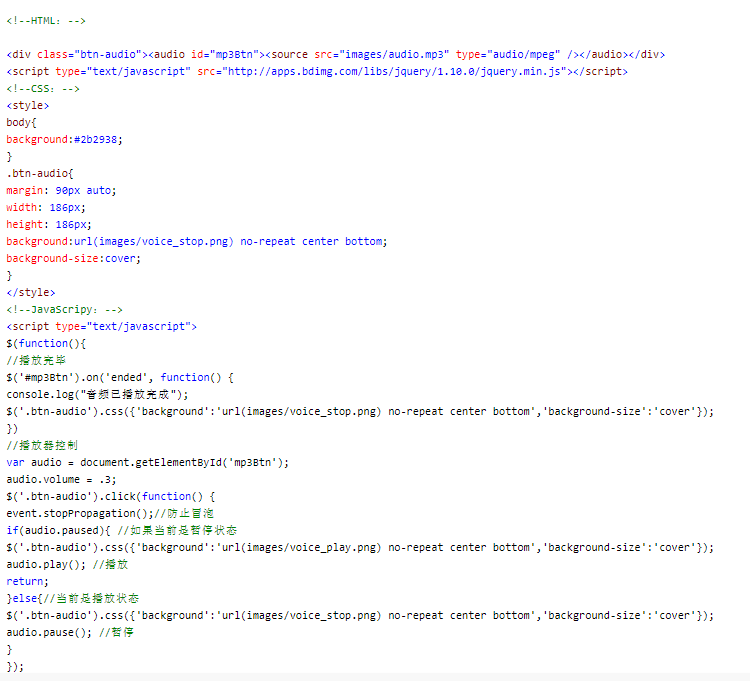Viewport: 750px width, 681px height.
Task: Click the closing '</style>' tag
Action: [x=31, y=293]
